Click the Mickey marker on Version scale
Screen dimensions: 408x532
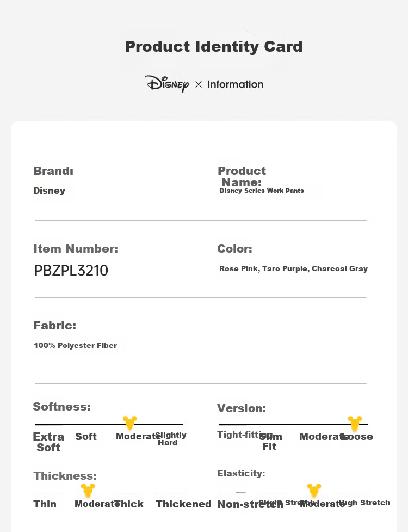point(355,424)
